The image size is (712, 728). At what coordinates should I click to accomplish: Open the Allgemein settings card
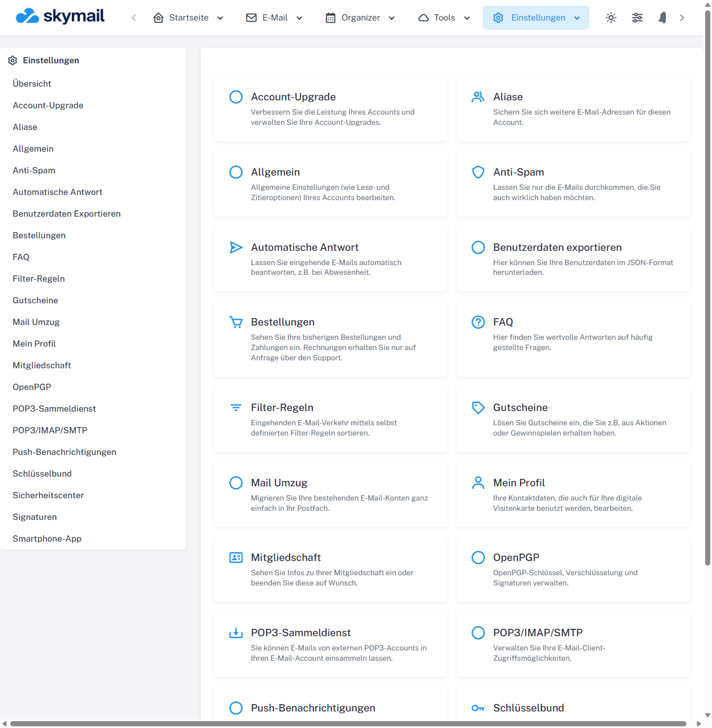point(331,184)
